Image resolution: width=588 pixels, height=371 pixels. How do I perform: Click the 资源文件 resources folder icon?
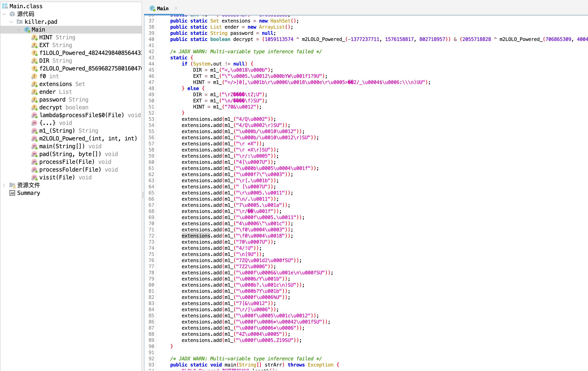pyautogui.click(x=12, y=185)
